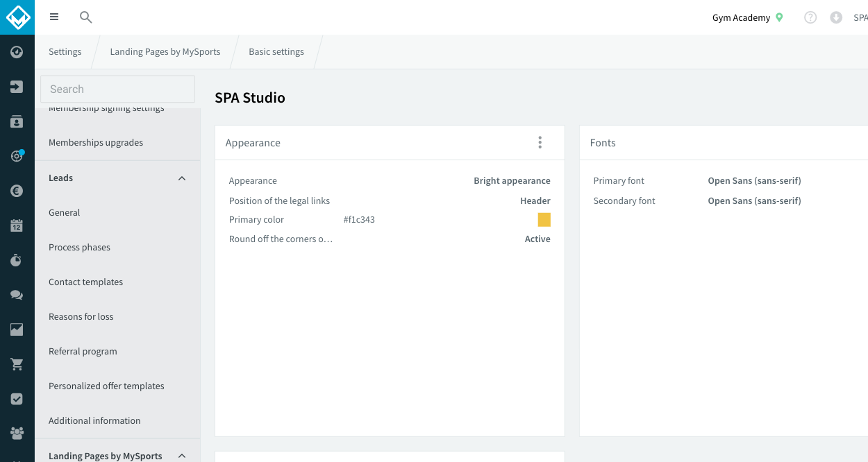Open the shopping cart icon in the sidebar
This screenshot has width=868, height=462.
(x=17, y=364)
